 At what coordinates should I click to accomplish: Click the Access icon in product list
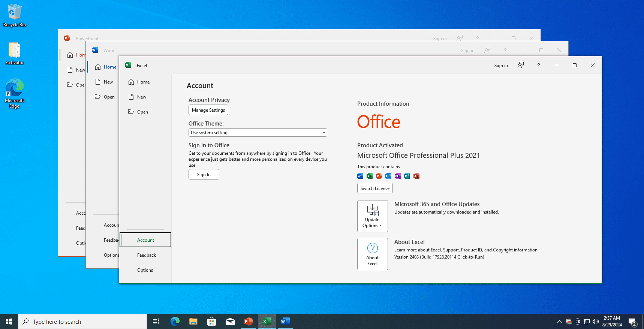[x=416, y=176]
